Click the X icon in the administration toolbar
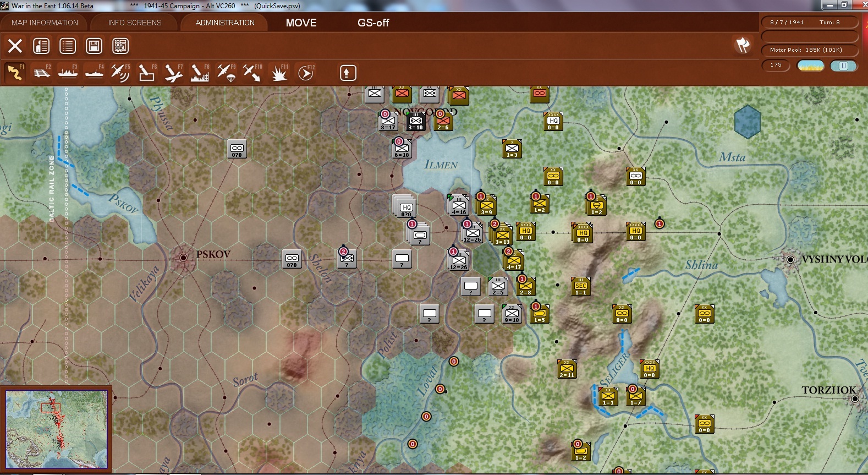This screenshot has width=868, height=475. [15, 46]
